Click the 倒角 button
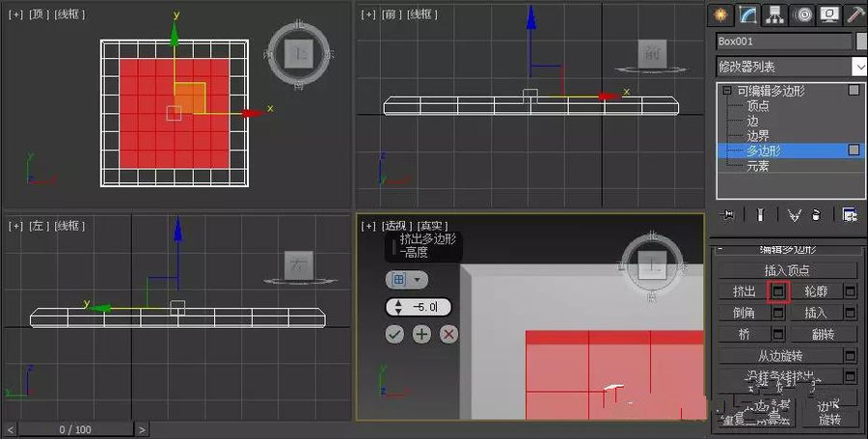The width and height of the screenshot is (868, 439). coord(744,313)
